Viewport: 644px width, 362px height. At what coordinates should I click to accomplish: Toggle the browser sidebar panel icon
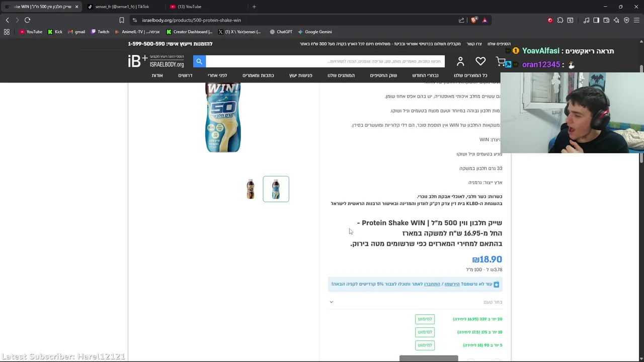tap(596, 20)
